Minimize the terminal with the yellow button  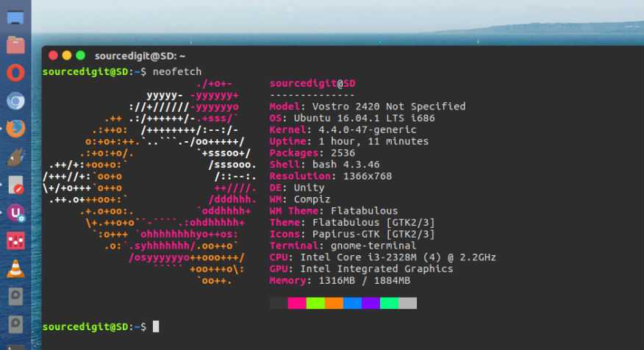[x=67, y=55]
